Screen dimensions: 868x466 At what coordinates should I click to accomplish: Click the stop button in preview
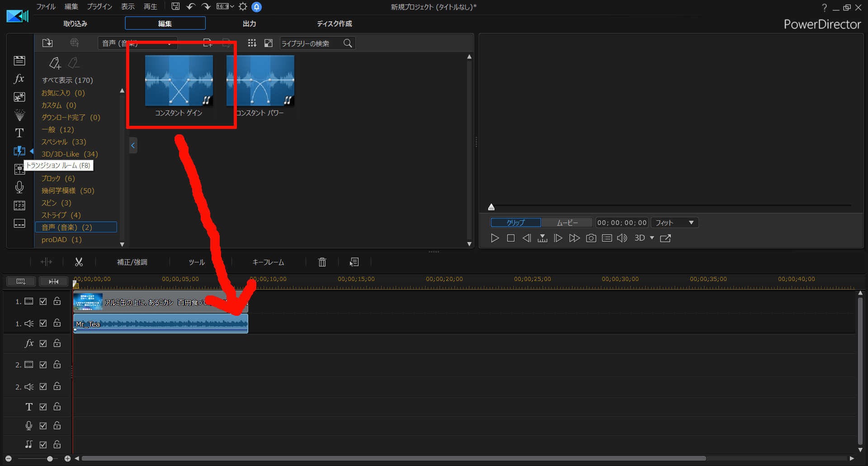click(511, 238)
